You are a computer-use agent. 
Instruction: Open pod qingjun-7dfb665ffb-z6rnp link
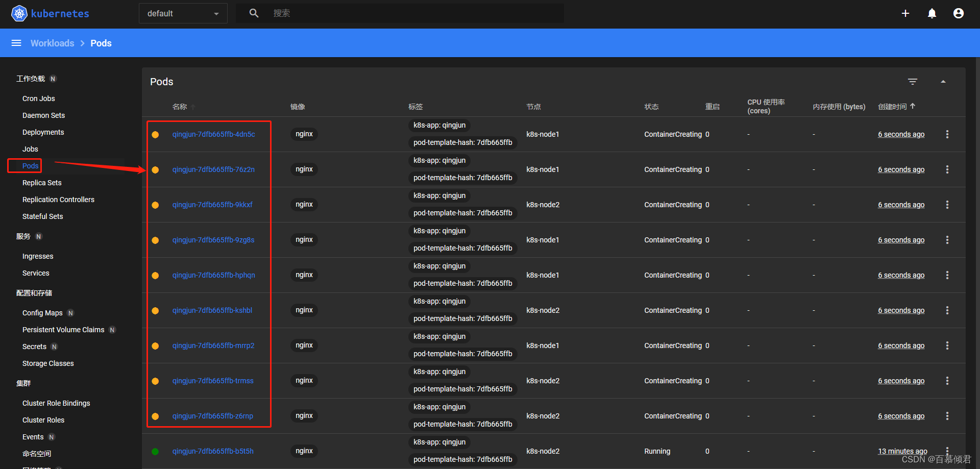(x=212, y=416)
